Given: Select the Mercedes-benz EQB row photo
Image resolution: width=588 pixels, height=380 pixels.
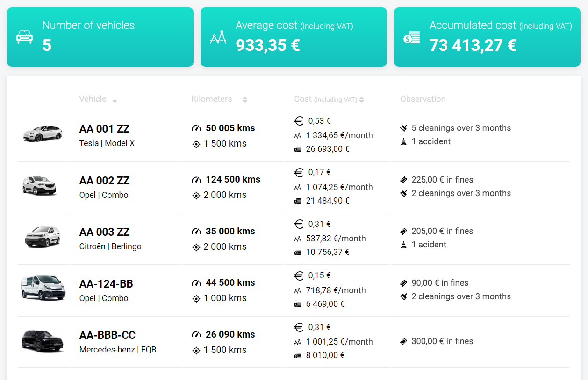Looking at the screenshot, I should tap(43, 341).
